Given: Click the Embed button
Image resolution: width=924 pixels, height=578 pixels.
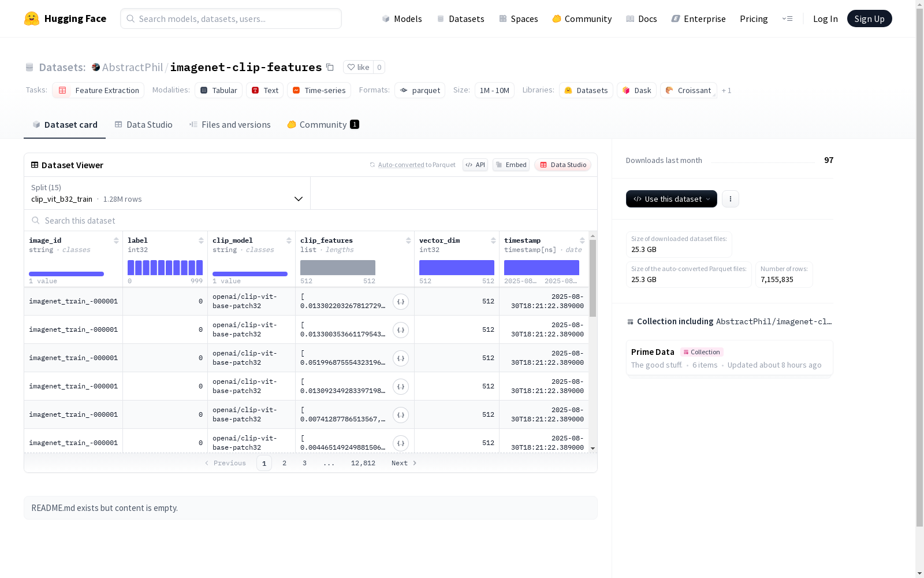Looking at the screenshot, I should coord(511,165).
